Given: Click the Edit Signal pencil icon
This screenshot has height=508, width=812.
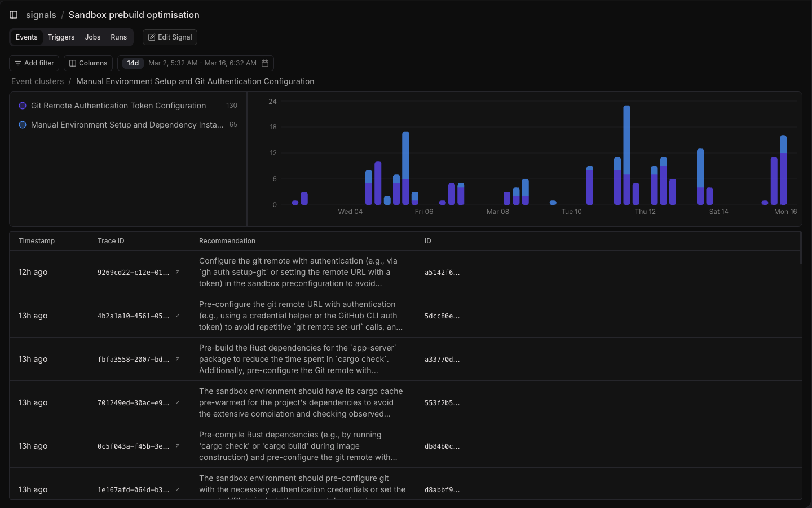Looking at the screenshot, I should point(152,37).
